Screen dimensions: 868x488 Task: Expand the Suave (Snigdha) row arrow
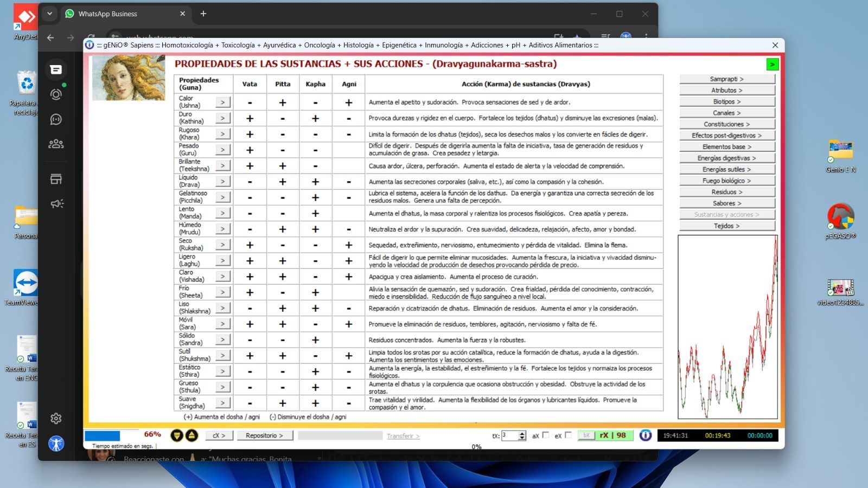click(222, 403)
